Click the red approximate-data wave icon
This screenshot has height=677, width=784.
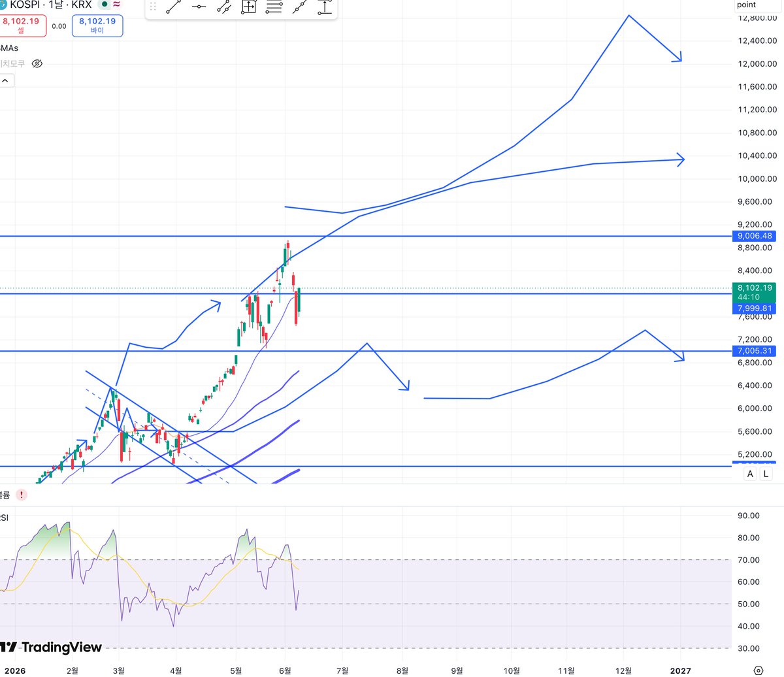(x=116, y=4)
